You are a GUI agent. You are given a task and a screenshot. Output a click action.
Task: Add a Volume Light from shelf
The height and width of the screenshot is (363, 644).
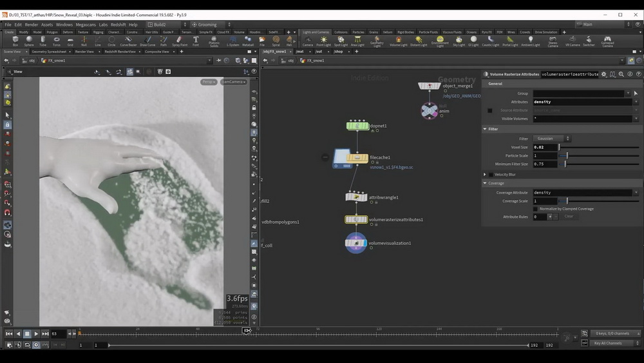[398, 41]
